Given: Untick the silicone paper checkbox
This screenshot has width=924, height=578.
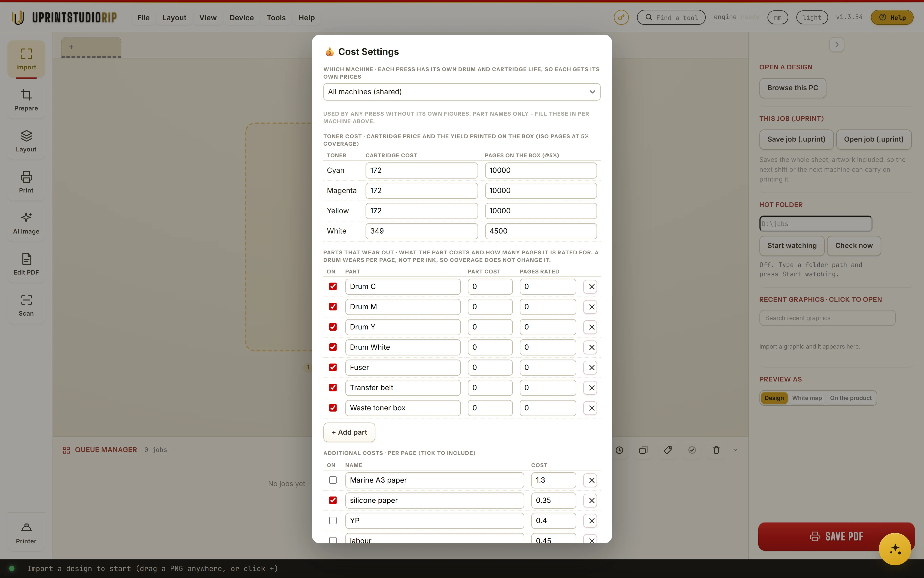Looking at the screenshot, I should point(333,500).
